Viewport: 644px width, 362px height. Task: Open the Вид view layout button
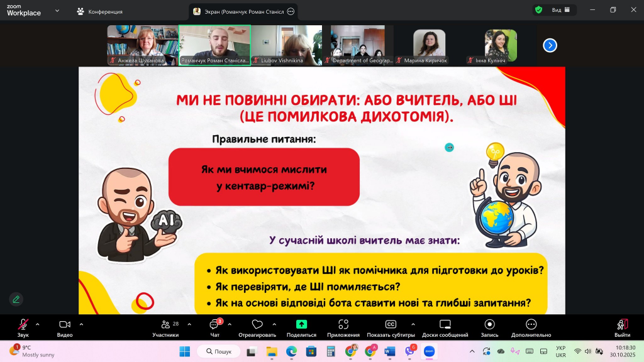tap(560, 10)
